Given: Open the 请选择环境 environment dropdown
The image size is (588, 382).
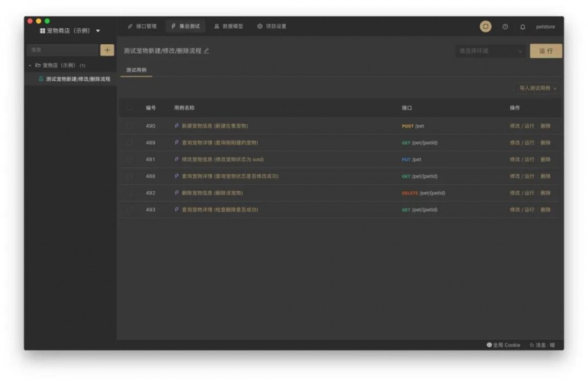Looking at the screenshot, I should click(490, 52).
